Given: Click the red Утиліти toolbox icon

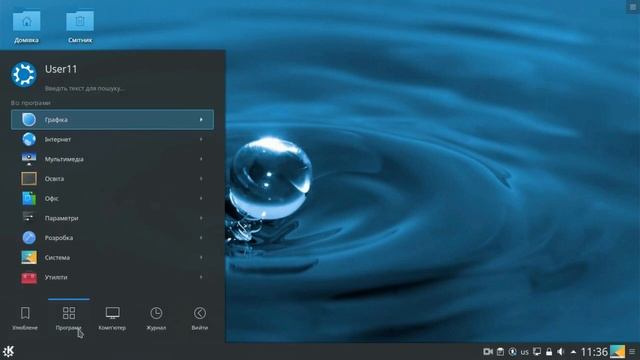Looking at the screenshot, I should pos(29,278).
